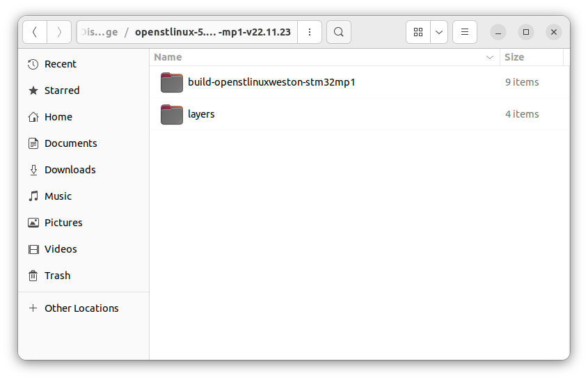
Task: Open Starred in the sidebar
Action: [84, 90]
